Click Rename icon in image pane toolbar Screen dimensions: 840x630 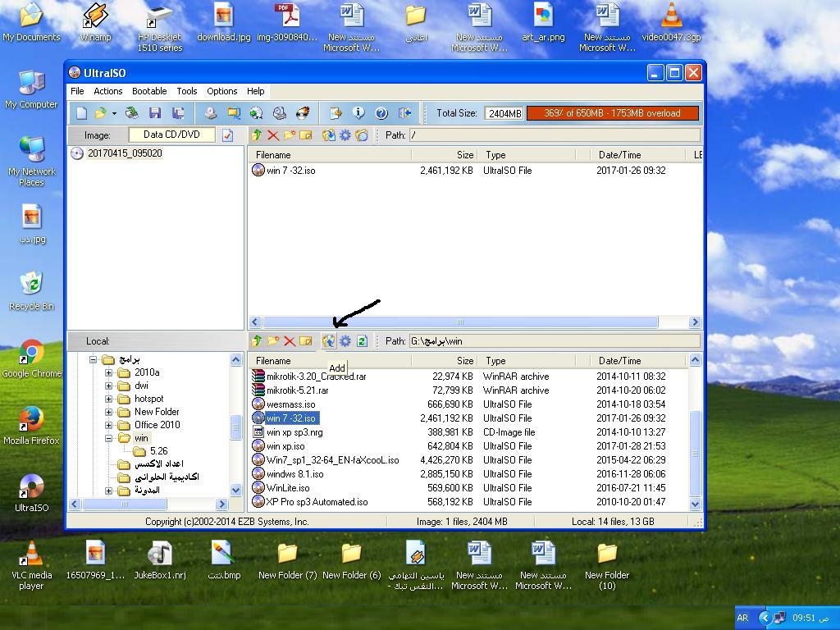click(x=306, y=135)
